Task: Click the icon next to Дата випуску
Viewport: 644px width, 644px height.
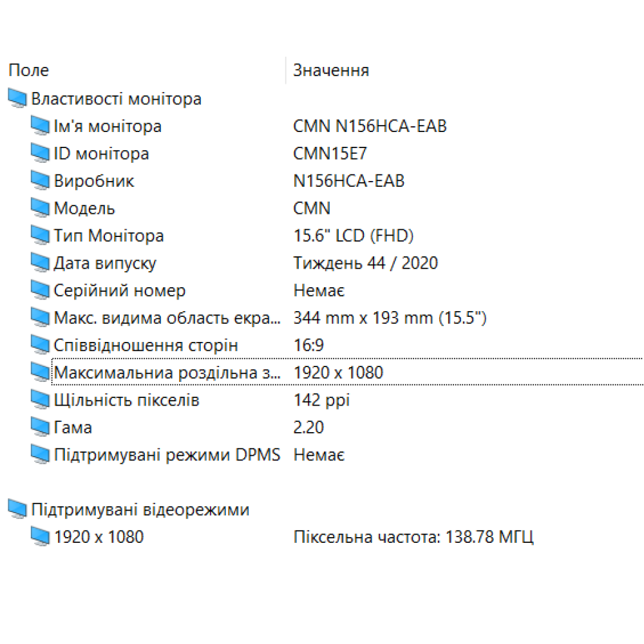Action: (x=40, y=263)
